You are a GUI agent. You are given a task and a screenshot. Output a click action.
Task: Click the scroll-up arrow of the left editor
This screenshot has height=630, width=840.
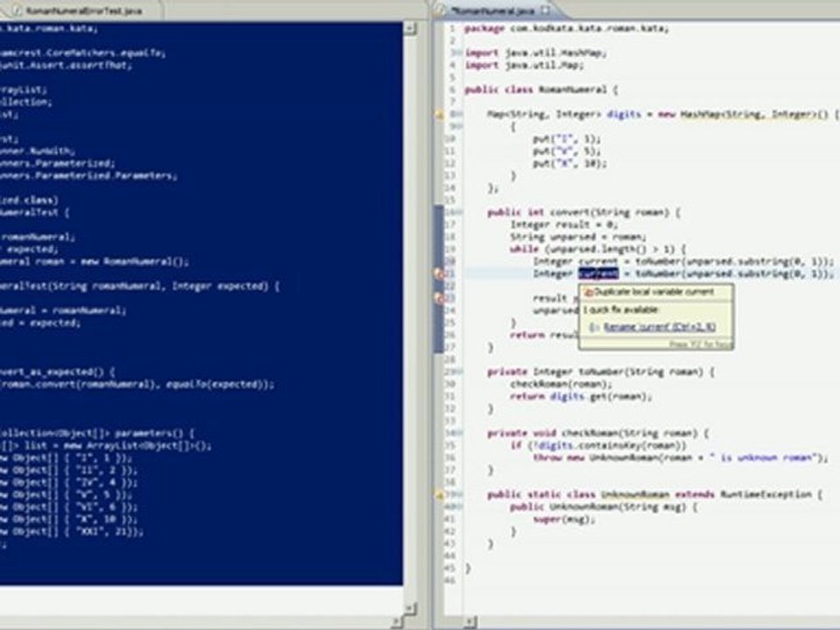click(x=409, y=27)
